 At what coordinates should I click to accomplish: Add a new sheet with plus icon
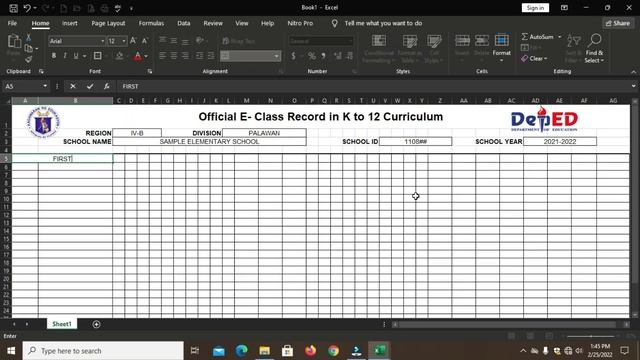click(96, 324)
